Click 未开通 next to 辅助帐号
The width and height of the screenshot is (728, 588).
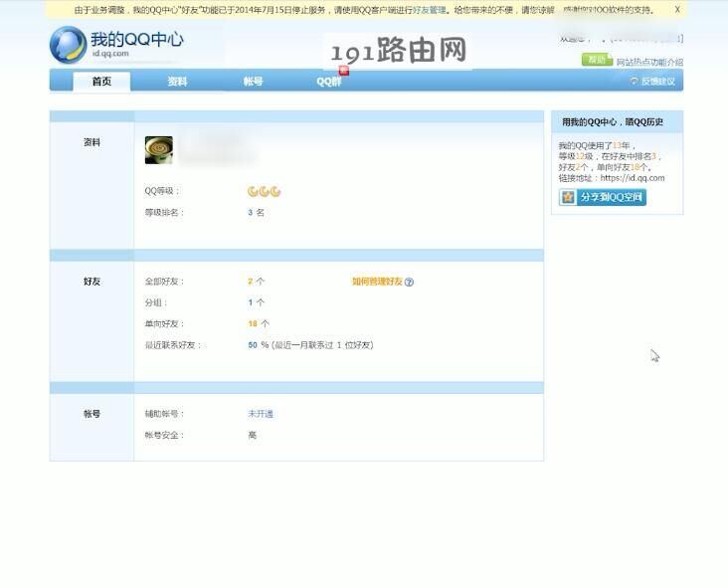261,414
